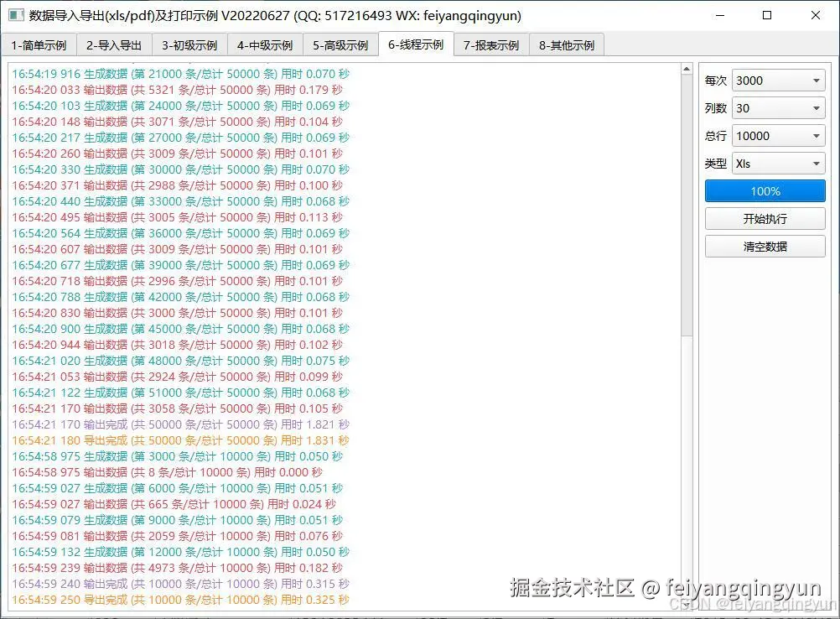This screenshot has width=840, height=619.
Task: Open the 5-高级示例 tab
Action: pyautogui.click(x=340, y=45)
